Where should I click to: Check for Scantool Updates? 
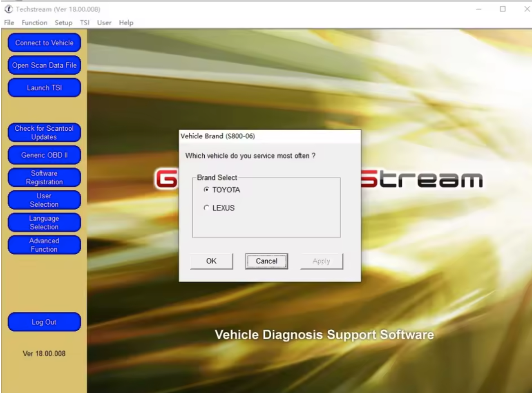44,132
